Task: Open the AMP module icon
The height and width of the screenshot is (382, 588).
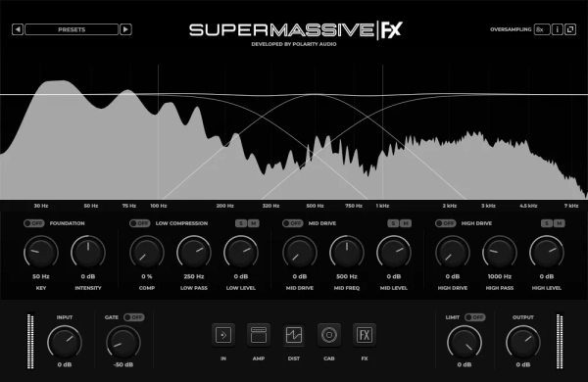Action: (x=259, y=335)
